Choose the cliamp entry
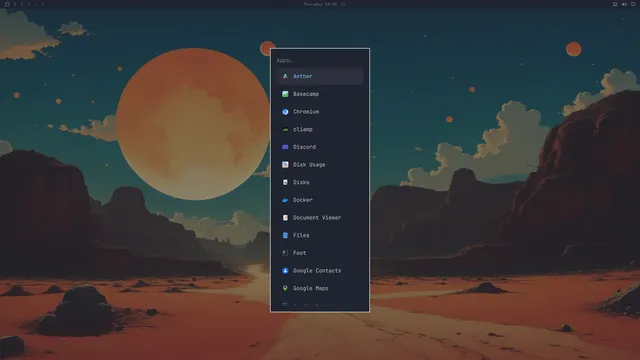 click(x=320, y=129)
